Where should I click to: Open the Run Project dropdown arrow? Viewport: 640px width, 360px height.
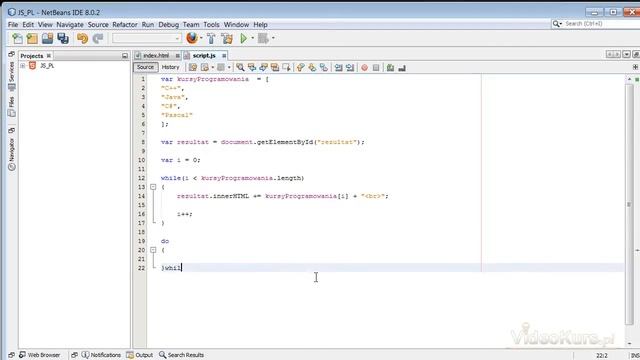pos(252,38)
